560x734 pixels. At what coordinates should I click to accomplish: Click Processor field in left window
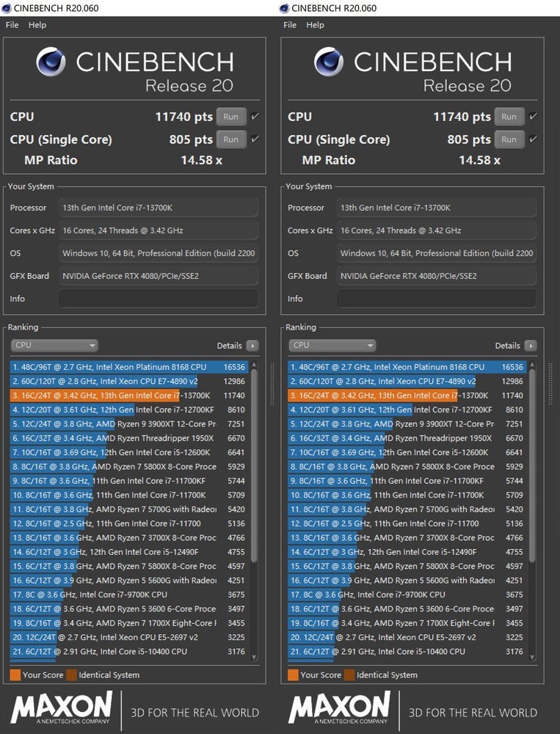[159, 208]
